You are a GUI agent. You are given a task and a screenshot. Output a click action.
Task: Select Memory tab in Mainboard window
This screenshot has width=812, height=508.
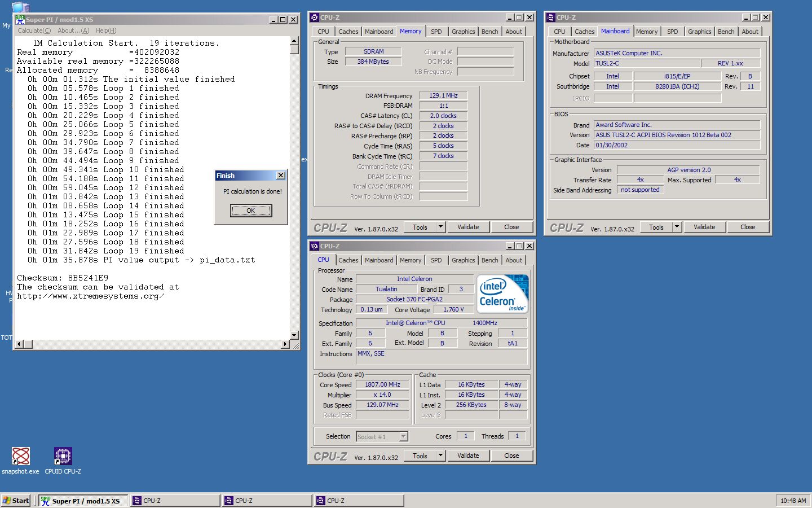pyautogui.click(x=647, y=32)
